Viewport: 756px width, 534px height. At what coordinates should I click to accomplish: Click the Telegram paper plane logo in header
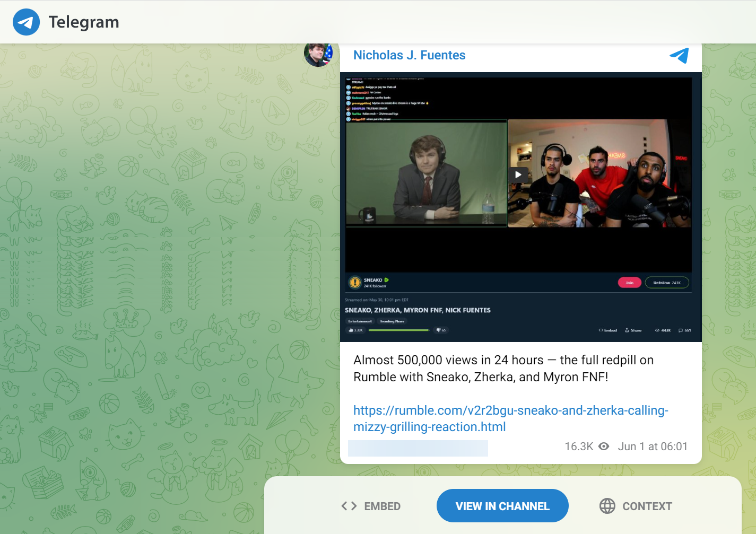coord(26,22)
